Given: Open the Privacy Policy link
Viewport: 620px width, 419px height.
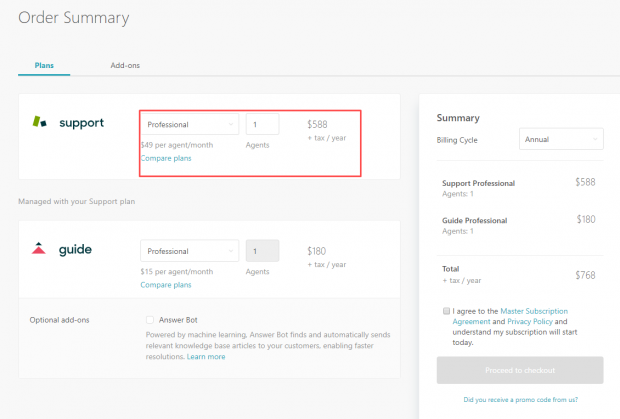Looking at the screenshot, I should pyautogui.click(x=530, y=321).
